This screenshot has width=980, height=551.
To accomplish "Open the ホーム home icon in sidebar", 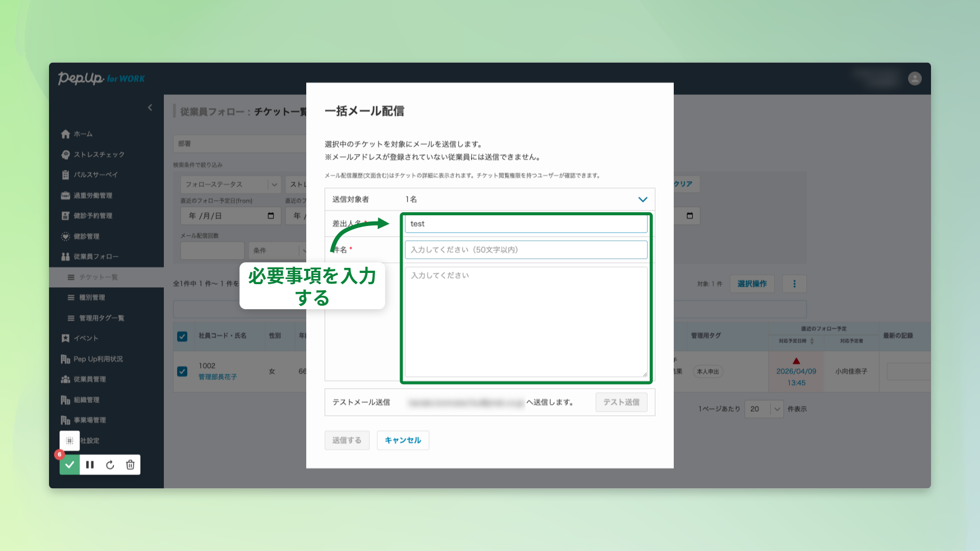I will (65, 134).
